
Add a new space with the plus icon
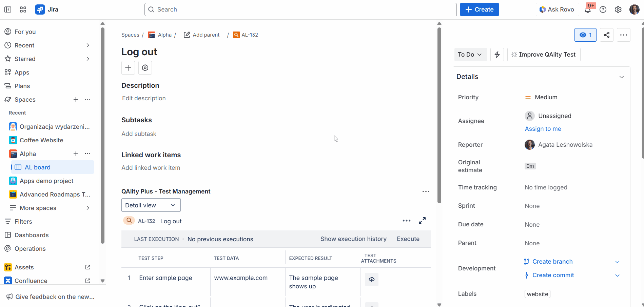pyautogui.click(x=76, y=100)
